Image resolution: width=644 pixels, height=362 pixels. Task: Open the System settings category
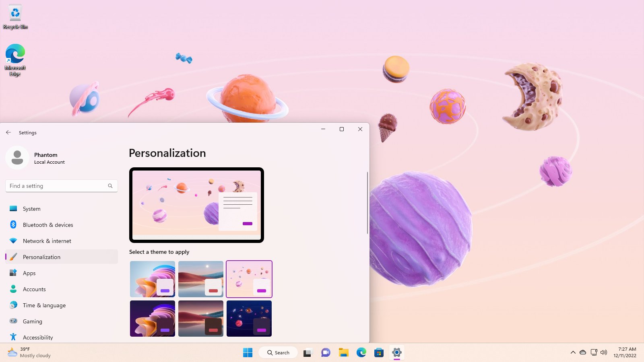[x=31, y=209]
